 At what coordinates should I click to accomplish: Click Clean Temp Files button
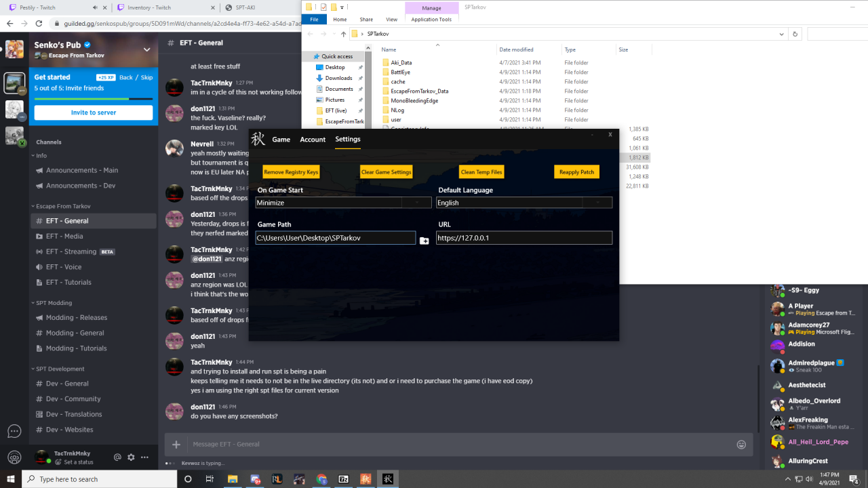481,172
